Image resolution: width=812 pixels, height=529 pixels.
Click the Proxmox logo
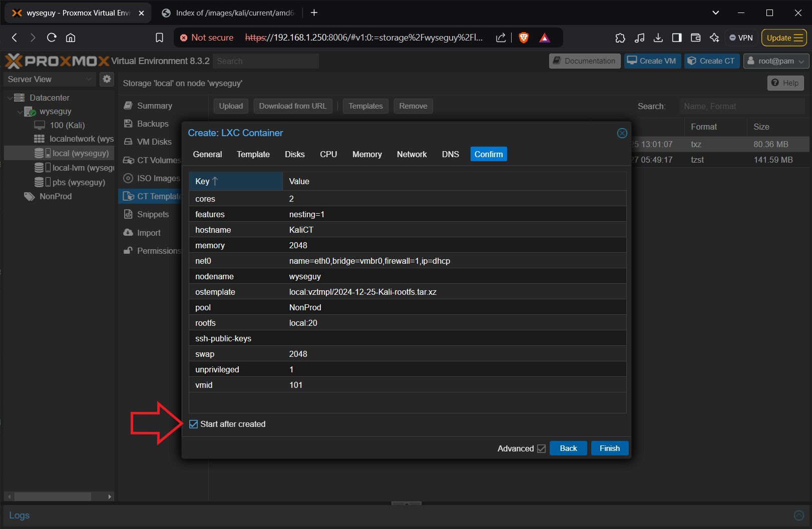(x=57, y=61)
